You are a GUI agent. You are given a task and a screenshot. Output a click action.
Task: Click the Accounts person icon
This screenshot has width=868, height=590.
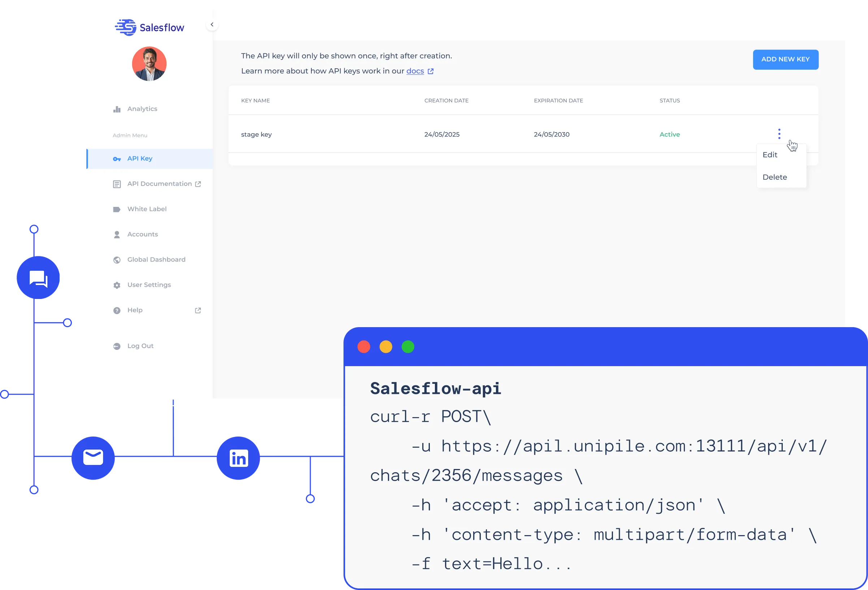click(x=117, y=234)
